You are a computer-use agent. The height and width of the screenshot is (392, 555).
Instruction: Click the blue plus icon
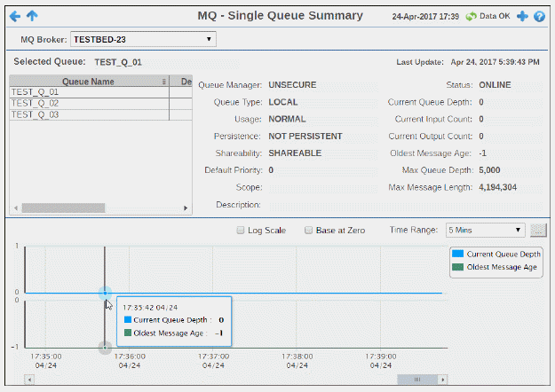522,17
